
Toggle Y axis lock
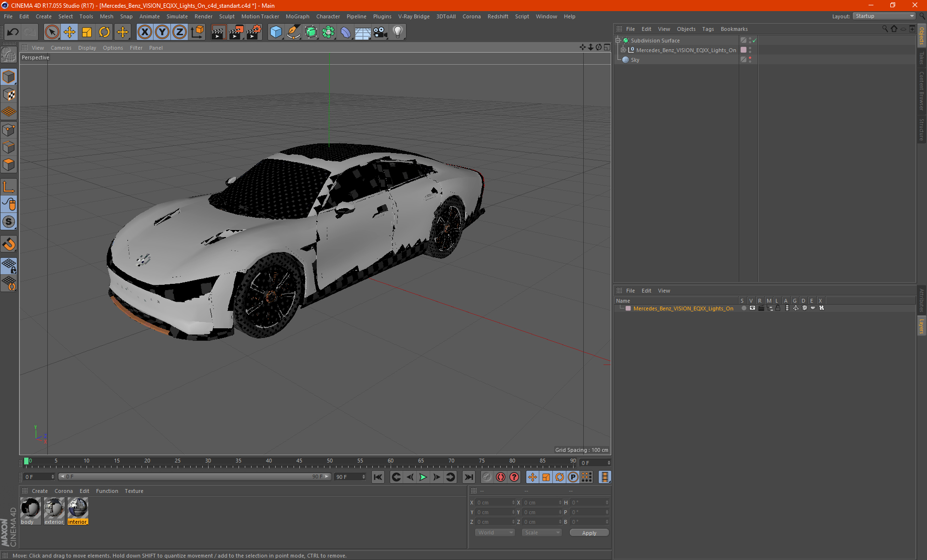pyautogui.click(x=162, y=32)
